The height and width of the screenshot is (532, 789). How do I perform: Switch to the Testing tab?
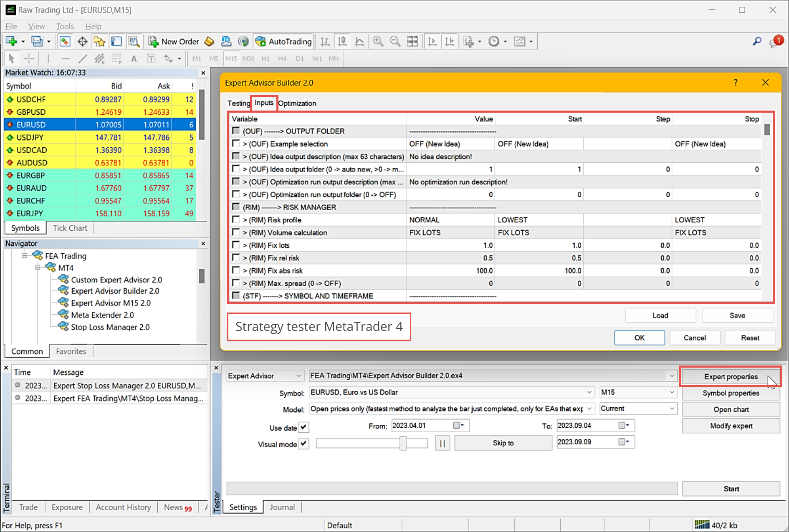238,103
